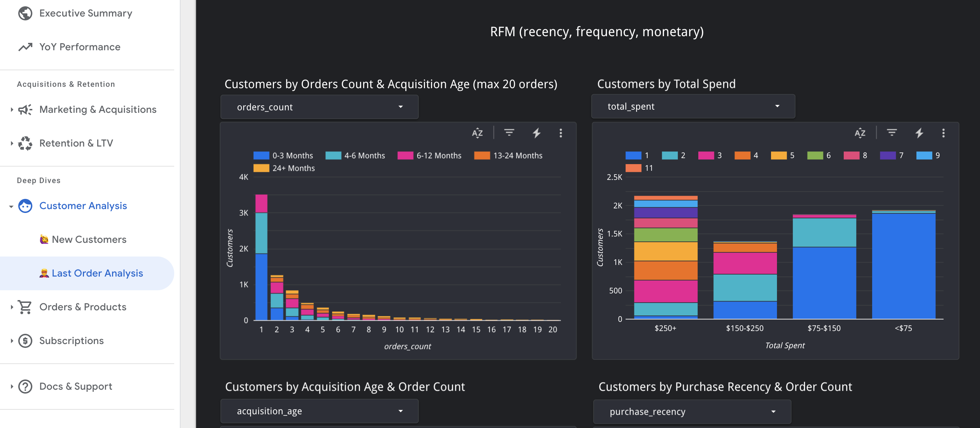Select New Customers in sidebar

[x=89, y=239]
